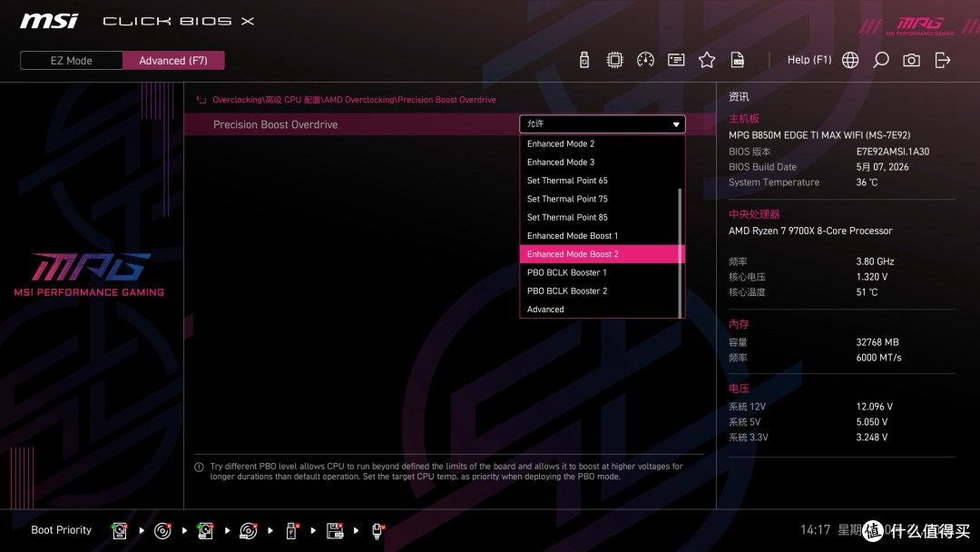Image resolution: width=980 pixels, height=552 pixels.
Task: Choose PBO BCLK Booster 2
Action: 603,291
